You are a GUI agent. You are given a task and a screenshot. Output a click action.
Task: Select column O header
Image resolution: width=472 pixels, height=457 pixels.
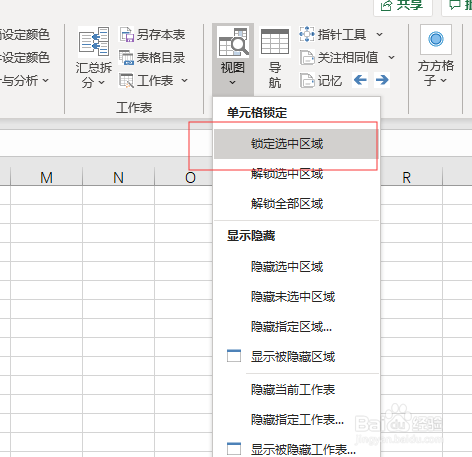click(x=184, y=177)
